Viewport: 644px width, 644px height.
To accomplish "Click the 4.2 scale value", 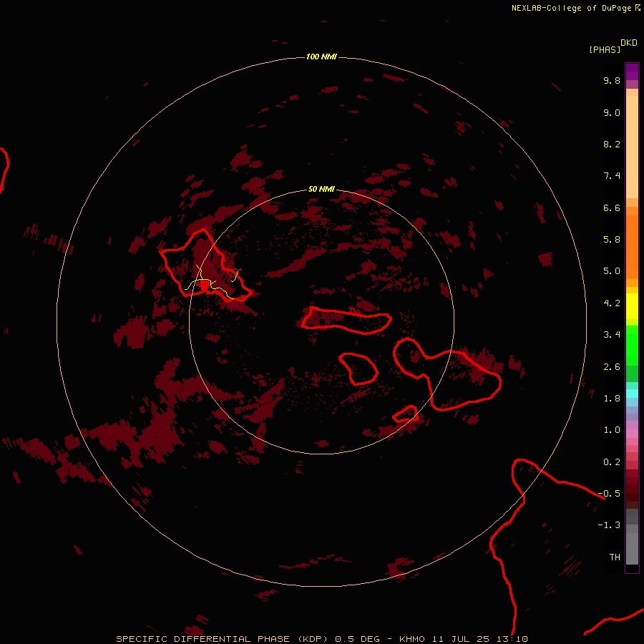I will pyautogui.click(x=612, y=303).
